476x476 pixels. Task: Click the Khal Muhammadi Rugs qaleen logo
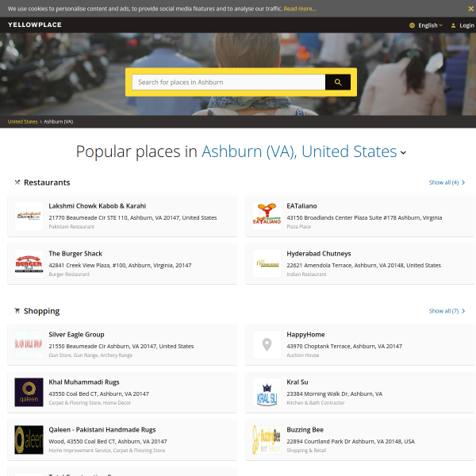(x=29, y=392)
